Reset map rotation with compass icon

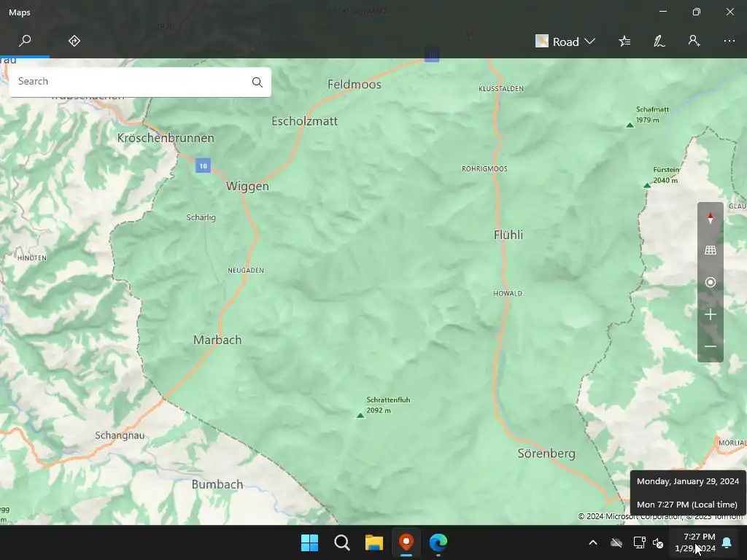coord(711,218)
